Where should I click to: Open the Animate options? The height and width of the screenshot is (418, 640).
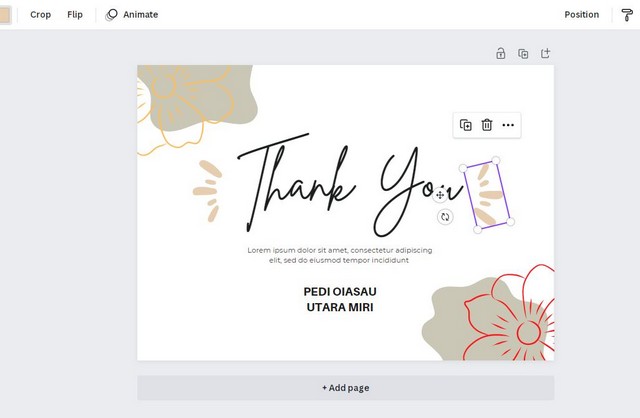pyautogui.click(x=132, y=15)
